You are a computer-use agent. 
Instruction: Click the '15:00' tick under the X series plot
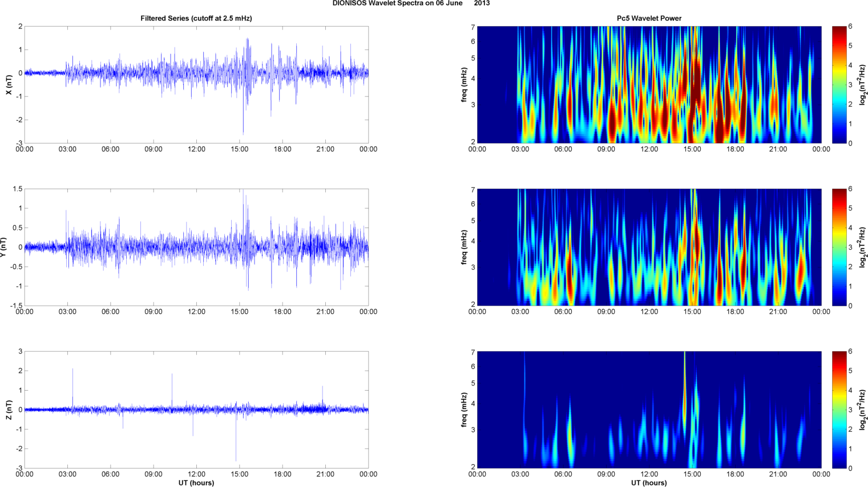pyautogui.click(x=240, y=149)
